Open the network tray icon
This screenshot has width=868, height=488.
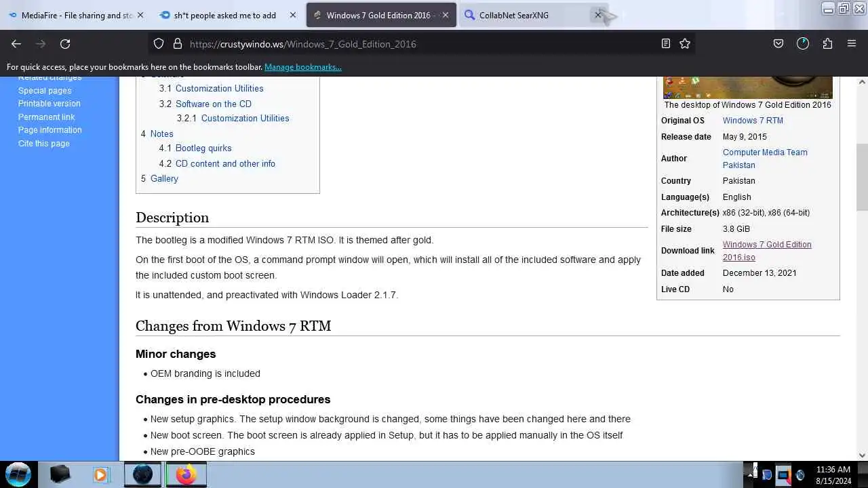pos(783,475)
